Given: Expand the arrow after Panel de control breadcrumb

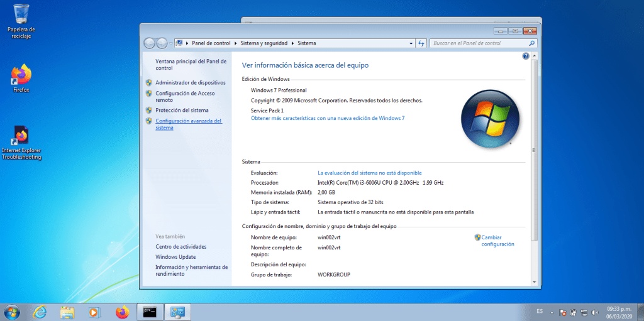Looking at the screenshot, I should (x=235, y=43).
